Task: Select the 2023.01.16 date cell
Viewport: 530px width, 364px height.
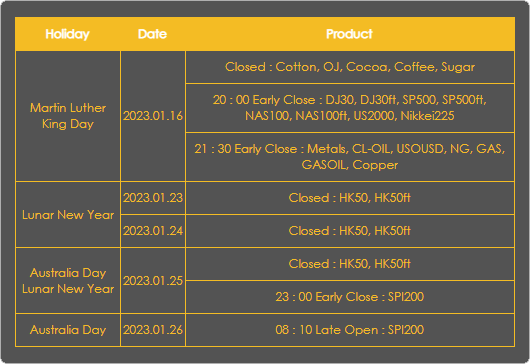Action: tap(153, 116)
